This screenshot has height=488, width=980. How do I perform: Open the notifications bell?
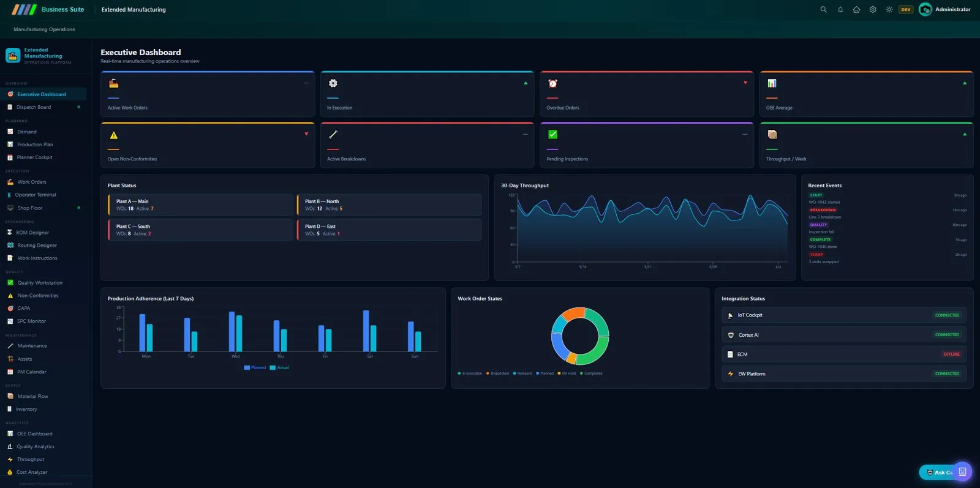coord(840,10)
